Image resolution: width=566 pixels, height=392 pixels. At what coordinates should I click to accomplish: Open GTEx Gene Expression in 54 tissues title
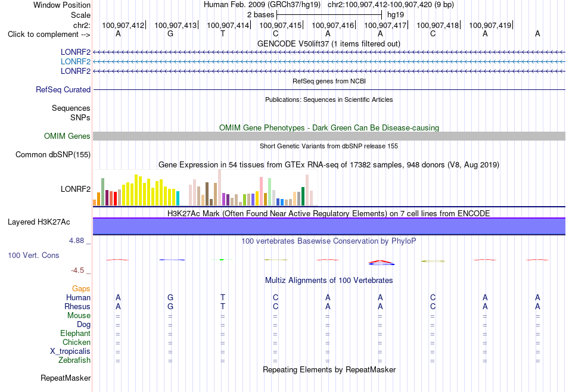click(x=329, y=165)
